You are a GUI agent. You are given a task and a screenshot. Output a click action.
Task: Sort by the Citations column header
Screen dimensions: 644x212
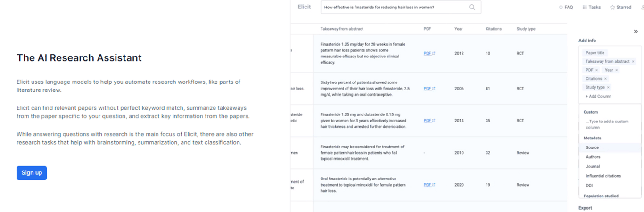pyautogui.click(x=494, y=29)
